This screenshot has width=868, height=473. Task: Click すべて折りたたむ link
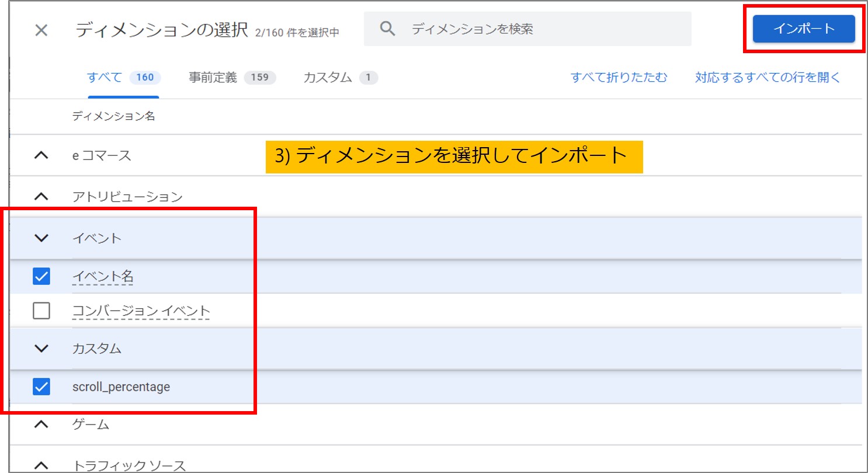pos(619,78)
